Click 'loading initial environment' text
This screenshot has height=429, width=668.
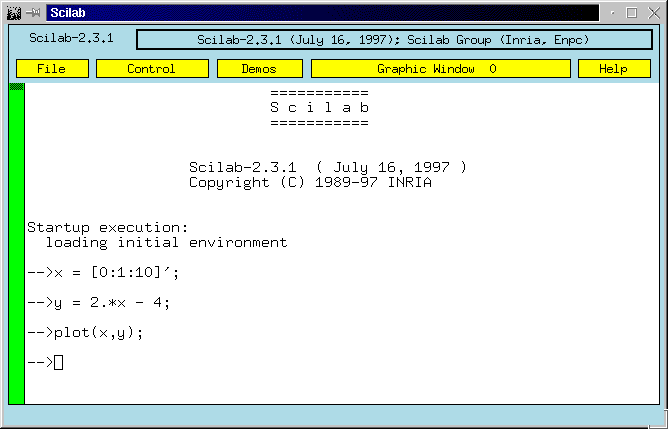tap(166, 242)
